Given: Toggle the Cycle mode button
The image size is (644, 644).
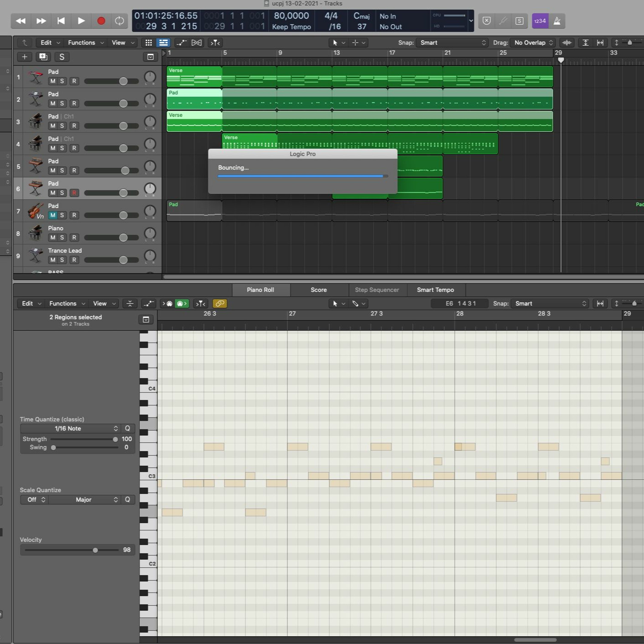Looking at the screenshot, I should [x=119, y=21].
